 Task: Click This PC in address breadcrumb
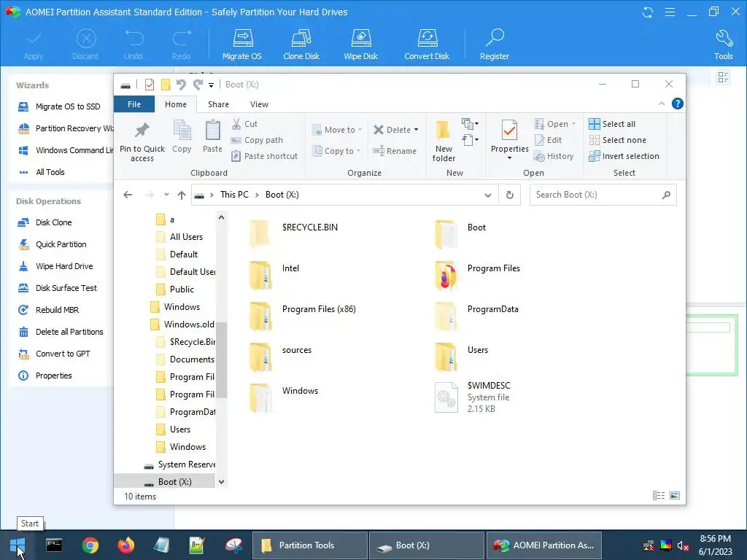234,195
